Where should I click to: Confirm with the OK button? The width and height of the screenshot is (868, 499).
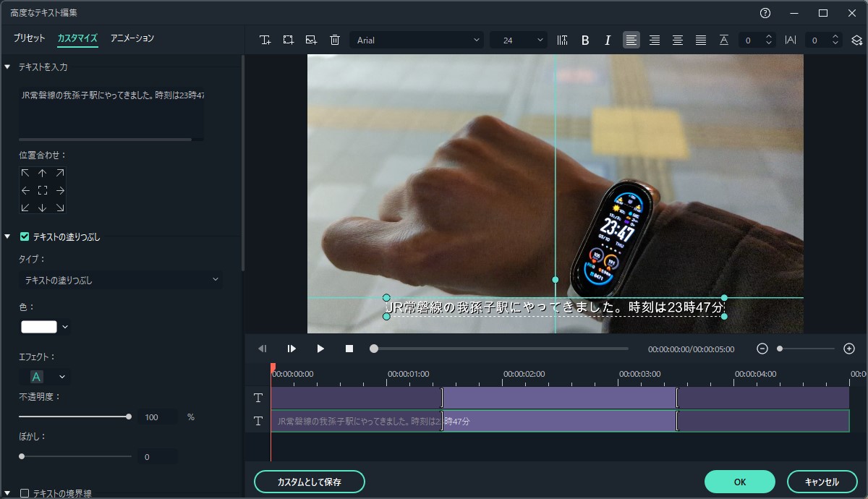coord(739,482)
